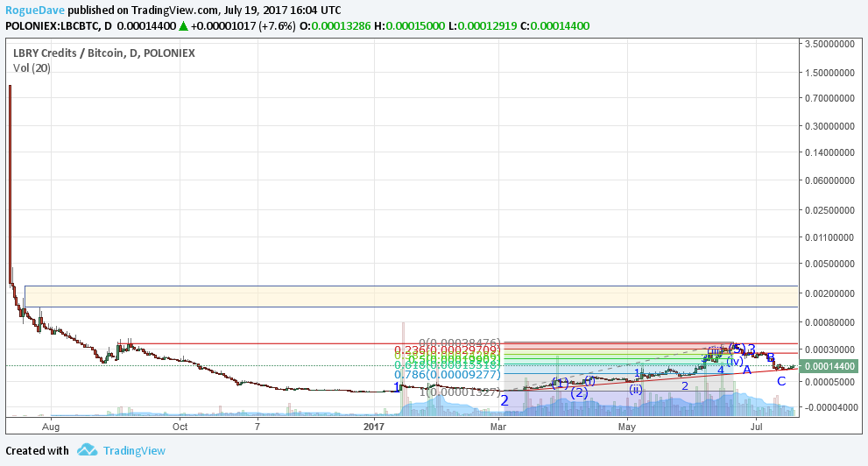Viewport: 868px width, 466px height.
Task: Click the 0.00200000 price axis label
Action: 829,293
